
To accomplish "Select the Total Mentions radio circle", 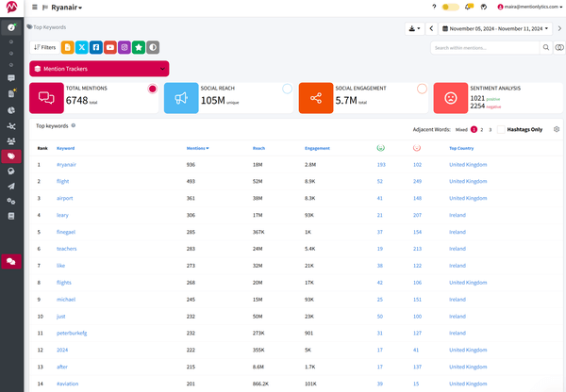I will coord(153,89).
